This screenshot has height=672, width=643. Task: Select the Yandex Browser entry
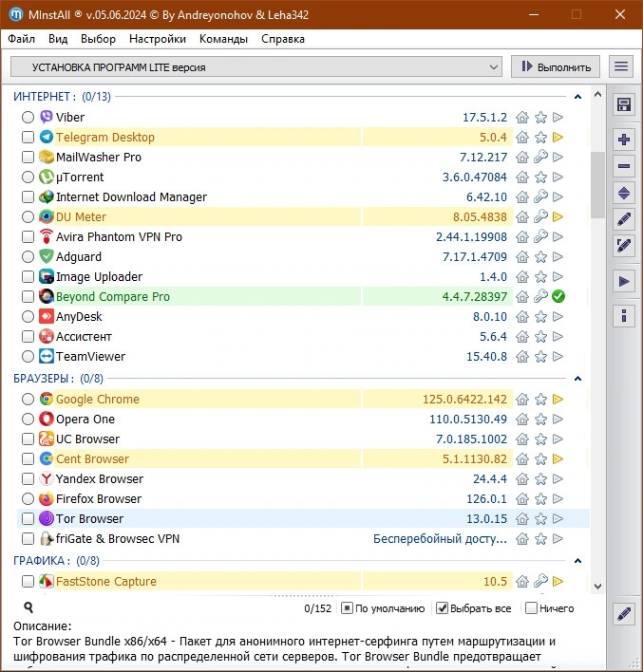[x=100, y=478]
